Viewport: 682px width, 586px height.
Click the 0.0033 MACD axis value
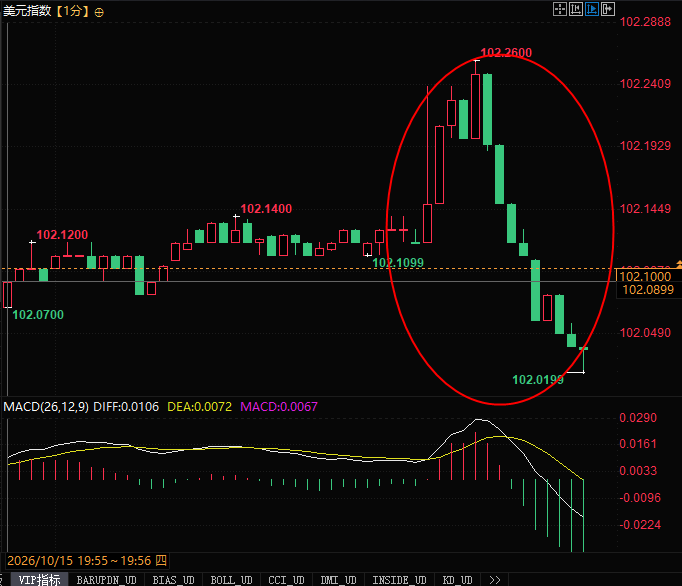pos(638,471)
